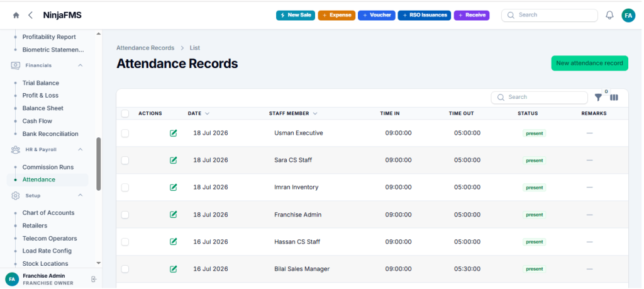This screenshot has width=644, height=289.
Task: Click the logout icon beside Franchise Admin
Action: point(94,280)
